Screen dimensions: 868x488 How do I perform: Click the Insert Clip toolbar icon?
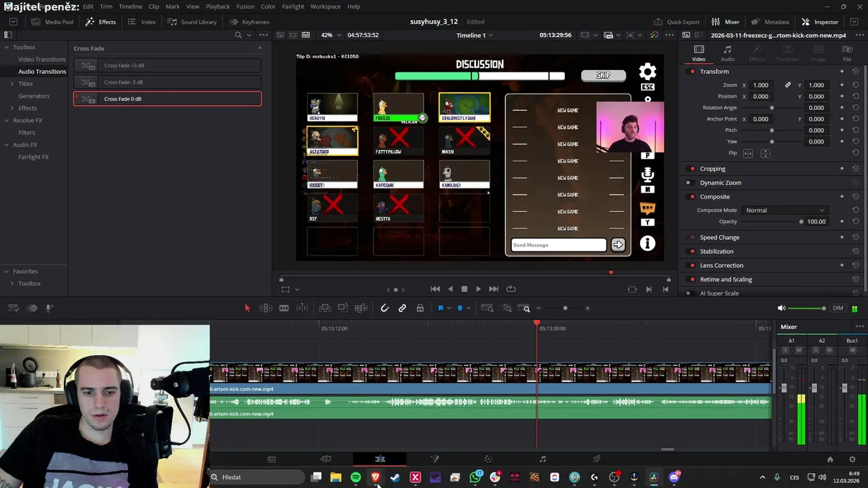pos(325,308)
